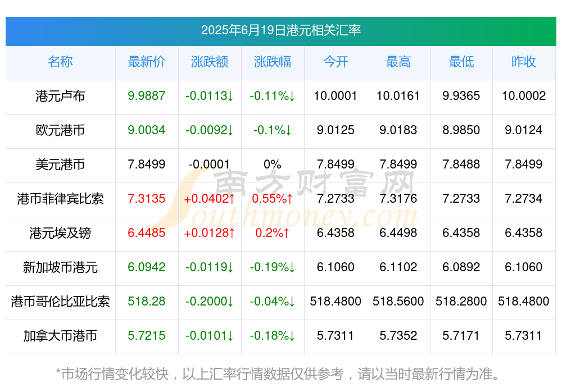Click the 今开 column header
This screenshot has width=562, height=392.
pos(336,62)
